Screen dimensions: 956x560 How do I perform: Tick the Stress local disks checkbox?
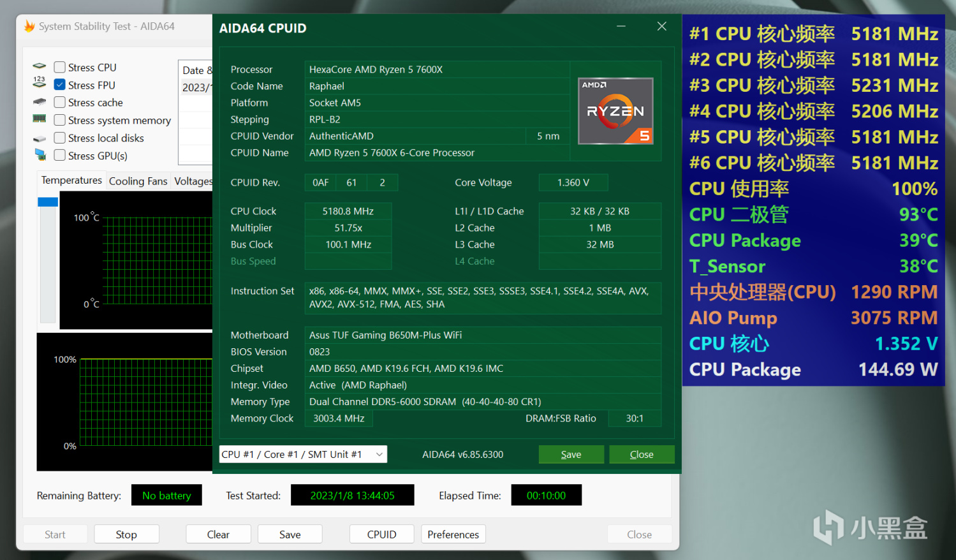click(60, 138)
